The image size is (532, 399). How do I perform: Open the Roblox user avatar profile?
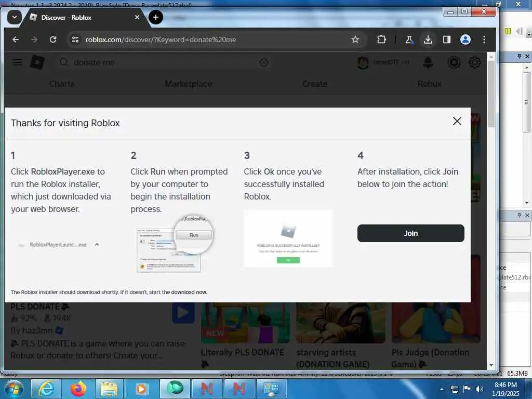[363, 63]
